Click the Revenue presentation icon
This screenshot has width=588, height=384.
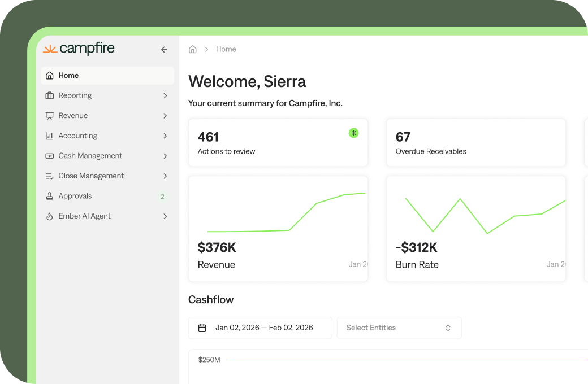tap(50, 116)
